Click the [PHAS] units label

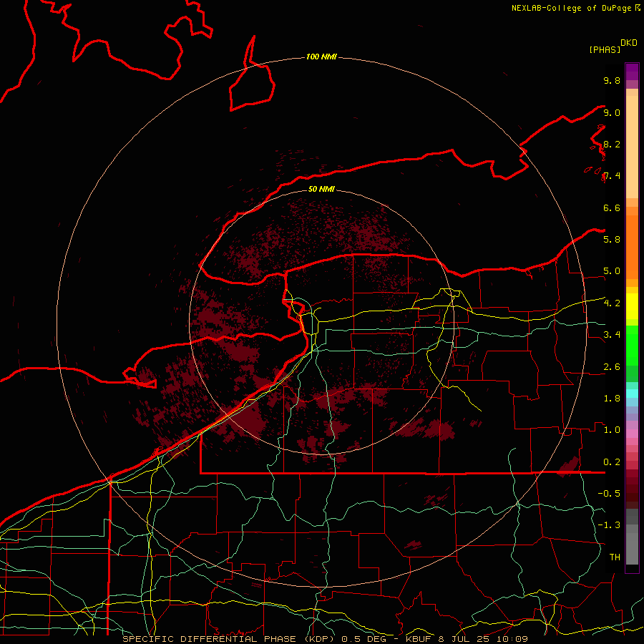pos(605,50)
